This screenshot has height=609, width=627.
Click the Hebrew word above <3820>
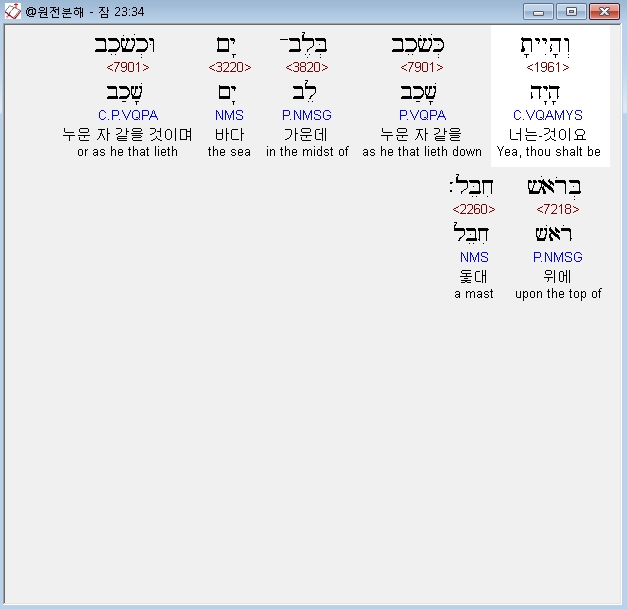click(x=304, y=43)
